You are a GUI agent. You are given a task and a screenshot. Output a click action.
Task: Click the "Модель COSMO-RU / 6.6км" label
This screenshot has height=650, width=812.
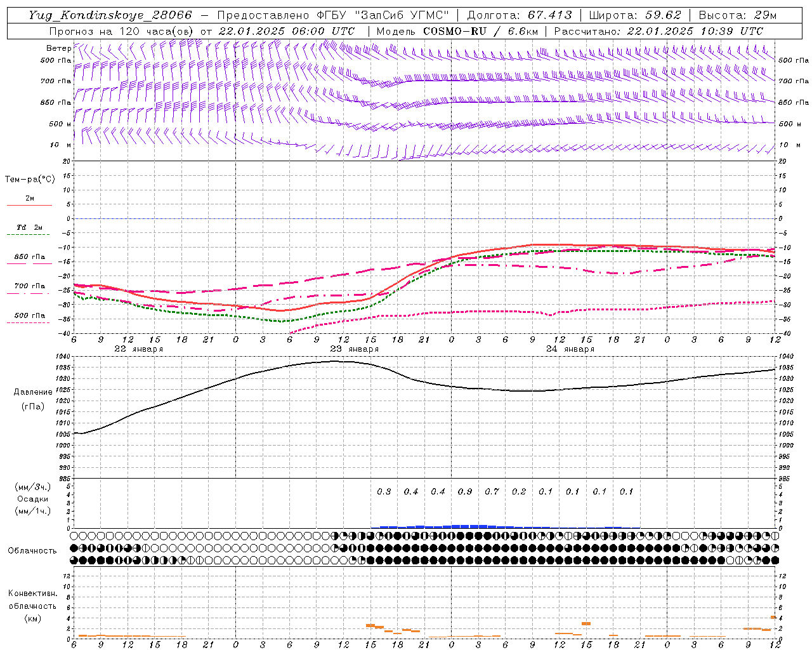(457, 31)
